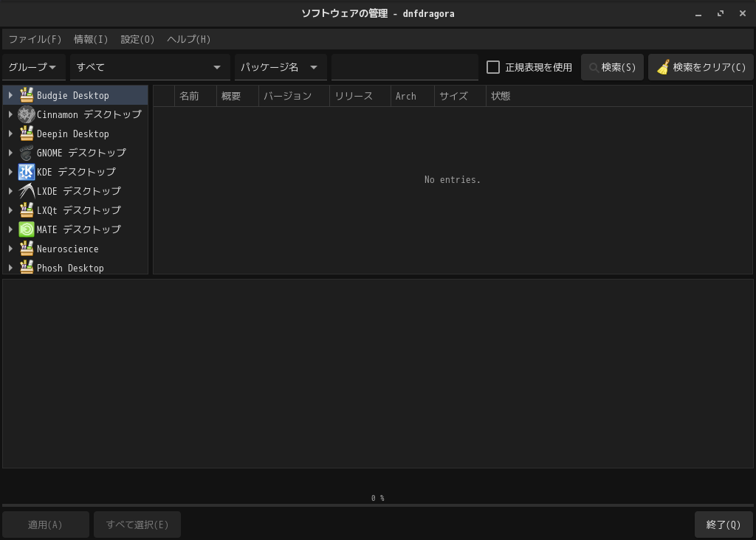Expand the GNOME デスクトップ tree node
Image resolution: width=756 pixels, height=540 pixels.
tap(10, 153)
